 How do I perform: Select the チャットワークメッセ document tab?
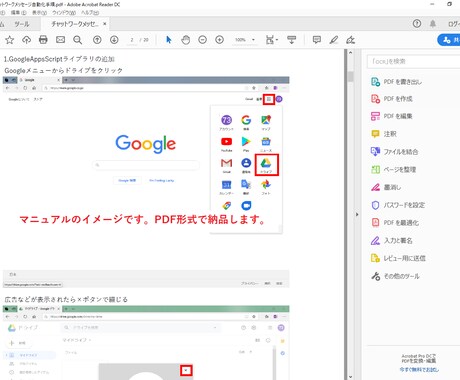[x=75, y=24]
